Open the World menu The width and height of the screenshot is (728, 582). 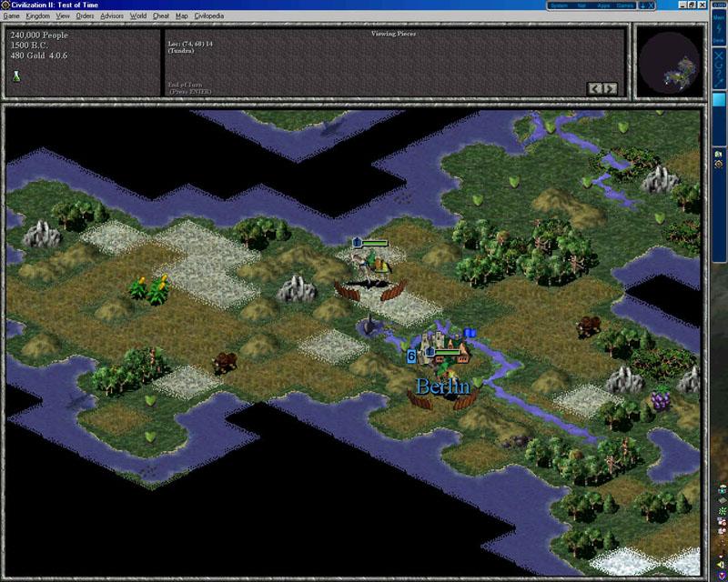click(x=138, y=15)
